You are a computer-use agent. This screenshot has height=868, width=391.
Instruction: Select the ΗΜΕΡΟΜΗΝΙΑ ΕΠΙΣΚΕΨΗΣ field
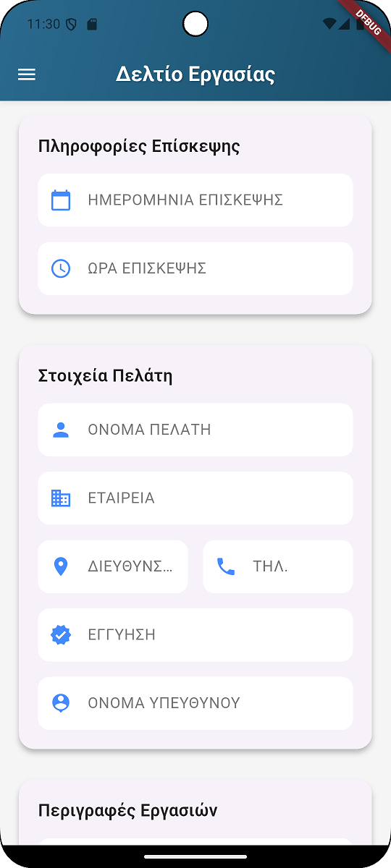click(195, 200)
